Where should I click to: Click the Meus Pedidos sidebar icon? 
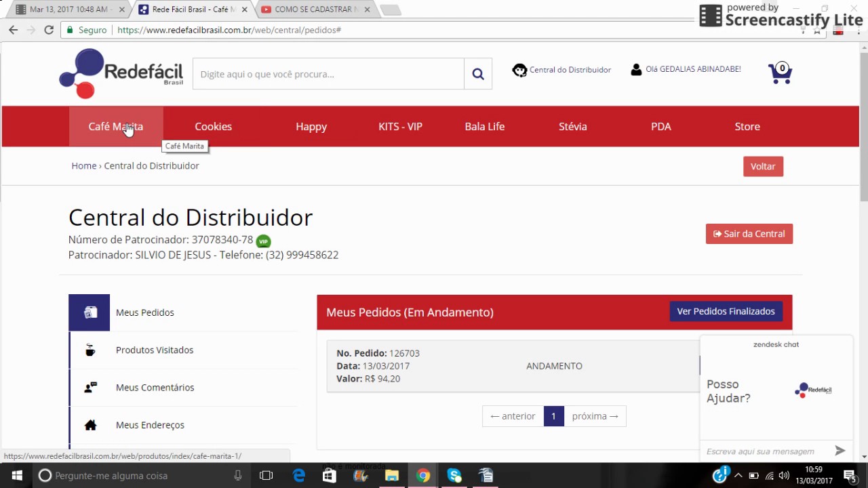coord(90,312)
